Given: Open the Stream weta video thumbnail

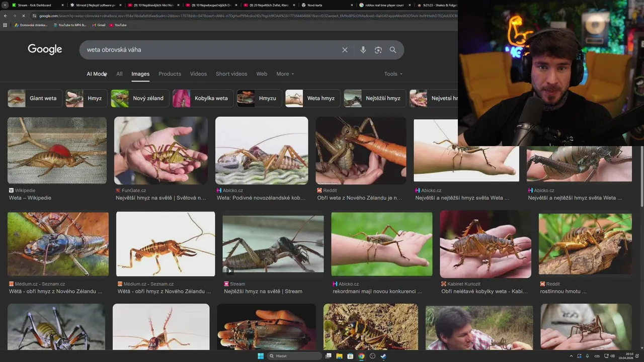Looking at the screenshot, I should click(273, 244).
